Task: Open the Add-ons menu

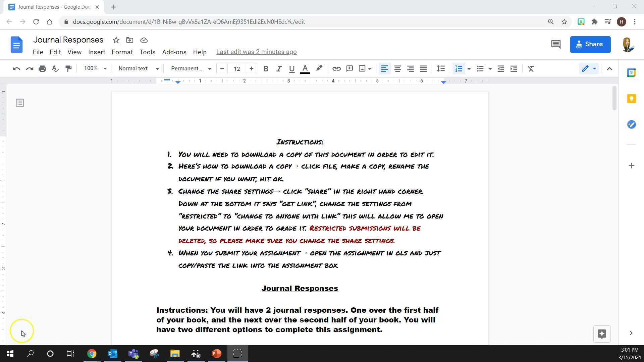Action: [174, 52]
